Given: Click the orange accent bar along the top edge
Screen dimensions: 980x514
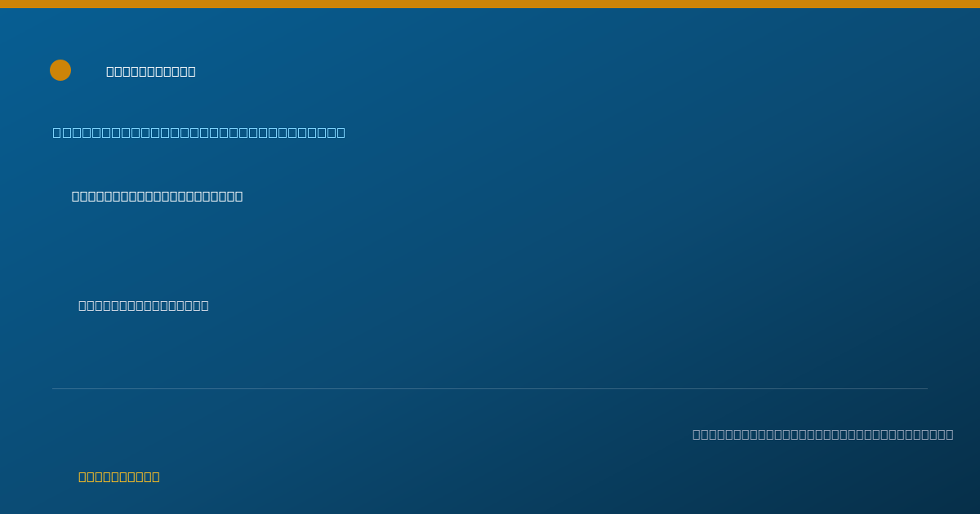Looking at the screenshot, I should tap(490, 4).
